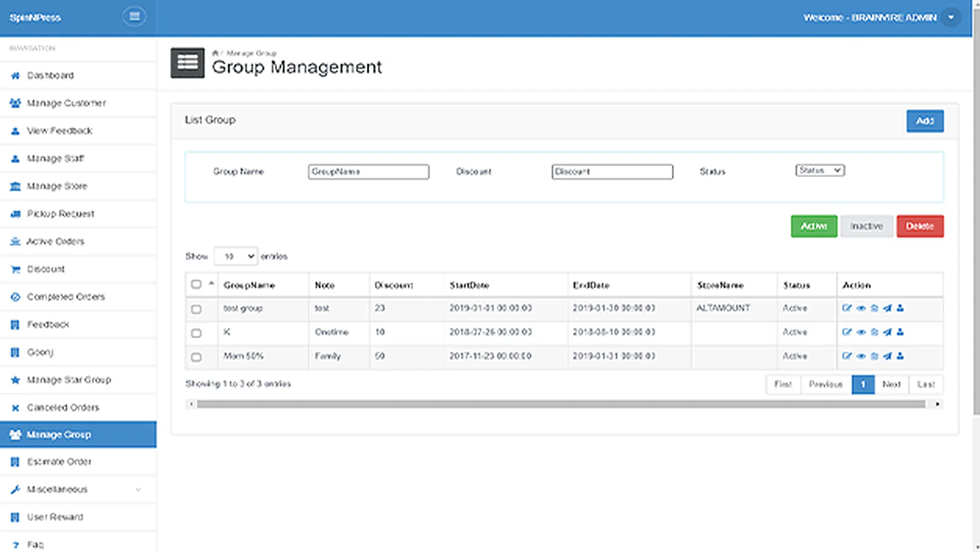The width and height of the screenshot is (980, 552).
Task: Check the box for test group row
Action: [x=196, y=309]
